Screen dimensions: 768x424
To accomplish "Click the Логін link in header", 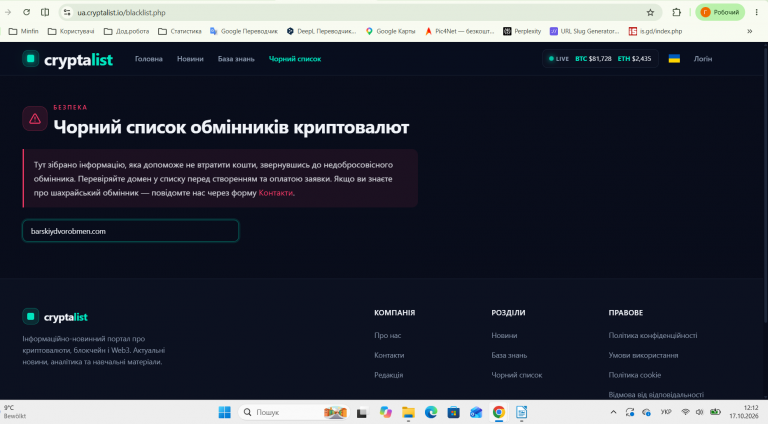I will coord(703,59).
